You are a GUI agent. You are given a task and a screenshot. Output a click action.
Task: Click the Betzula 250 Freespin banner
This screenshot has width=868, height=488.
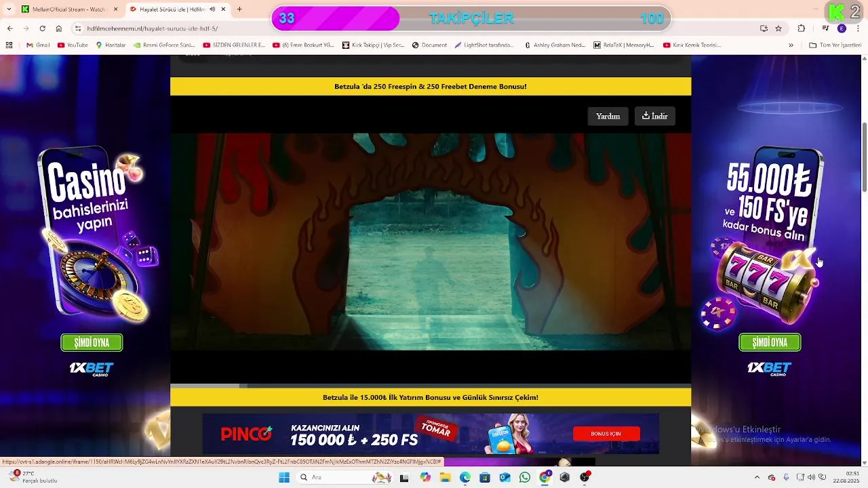click(x=431, y=86)
